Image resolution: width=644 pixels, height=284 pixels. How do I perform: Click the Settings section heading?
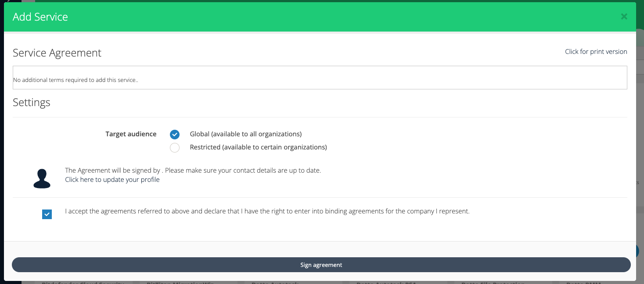(32, 103)
